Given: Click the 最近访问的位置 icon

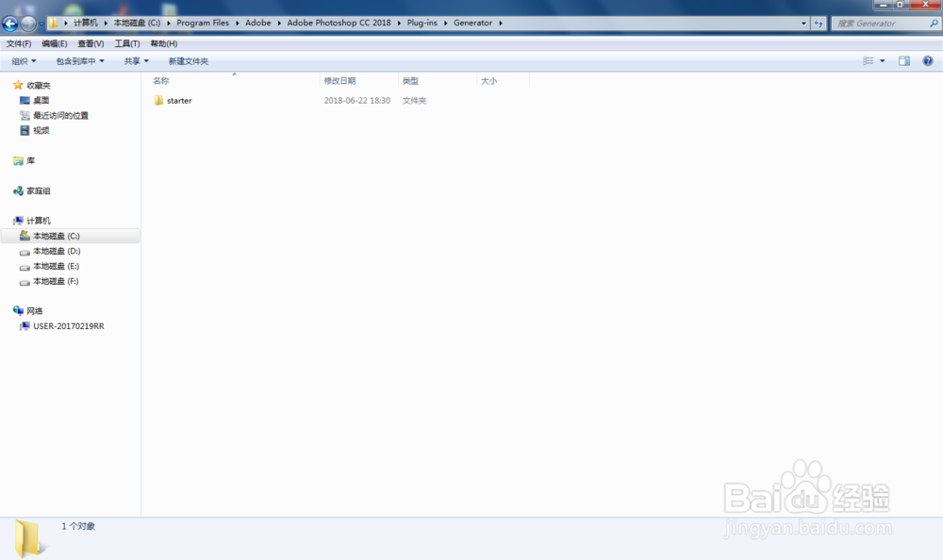Looking at the screenshot, I should 25,116.
